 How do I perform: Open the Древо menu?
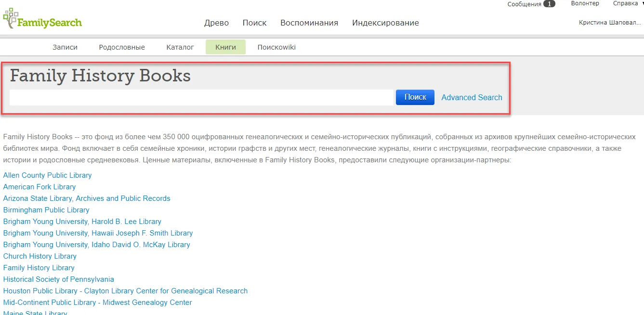[216, 23]
